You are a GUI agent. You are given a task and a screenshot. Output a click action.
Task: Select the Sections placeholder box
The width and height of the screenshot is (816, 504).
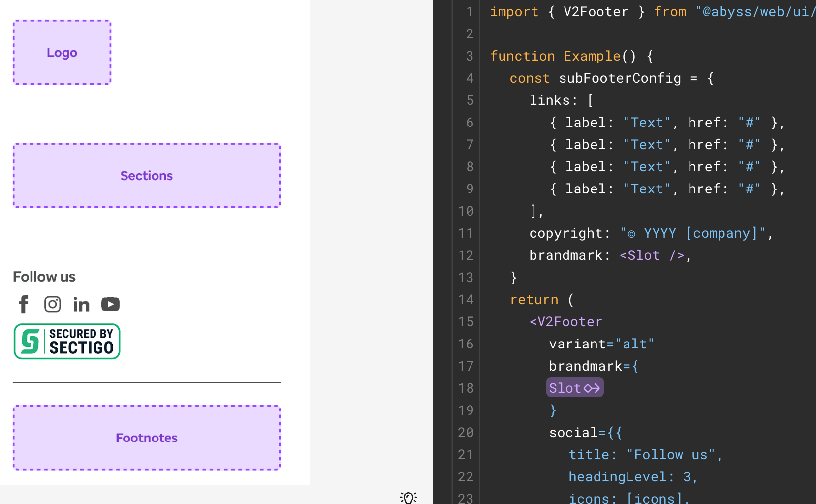(146, 175)
